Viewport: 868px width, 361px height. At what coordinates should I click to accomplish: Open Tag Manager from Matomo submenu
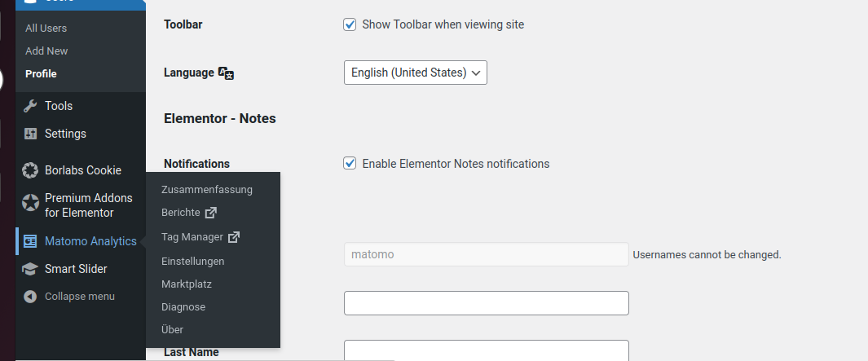[x=192, y=237]
